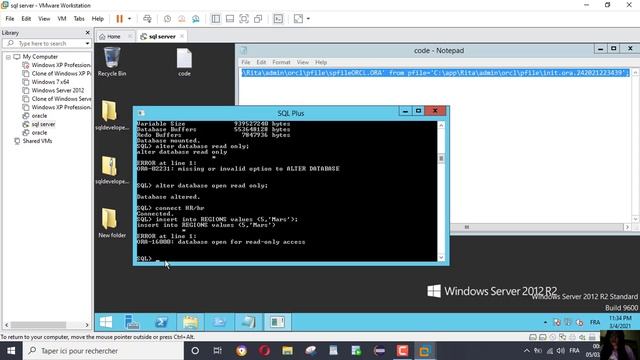The width and height of the screenshot is (640, 360).
Task: Collapse the My Computer tree node
Action: tap(8, 57)
